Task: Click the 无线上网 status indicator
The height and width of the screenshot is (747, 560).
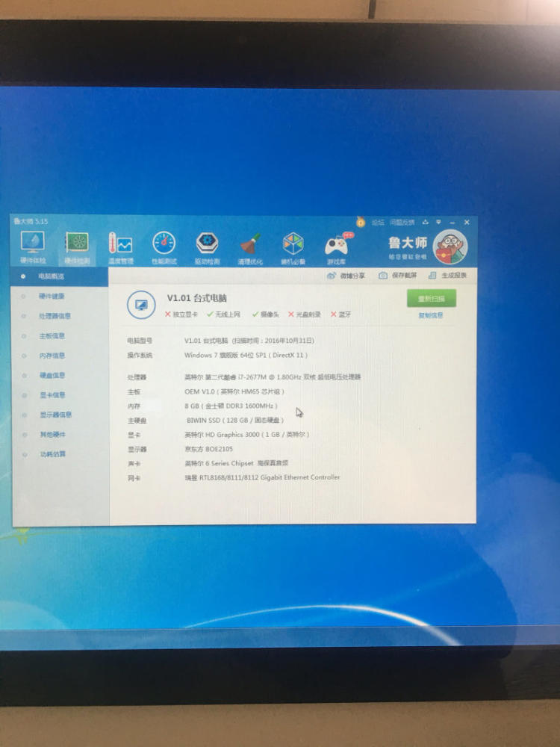Action: (x=223, y=314)
